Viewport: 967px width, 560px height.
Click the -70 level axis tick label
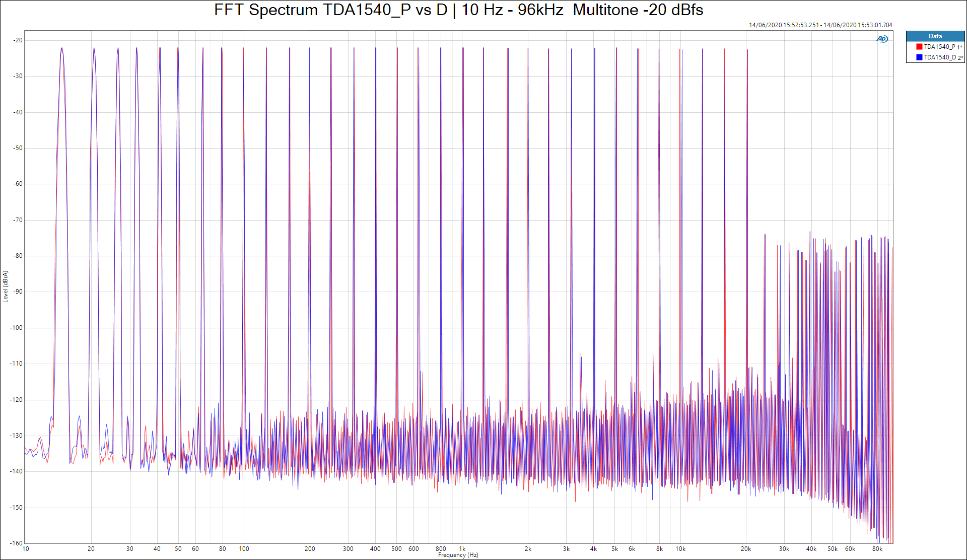coord(18,220)
